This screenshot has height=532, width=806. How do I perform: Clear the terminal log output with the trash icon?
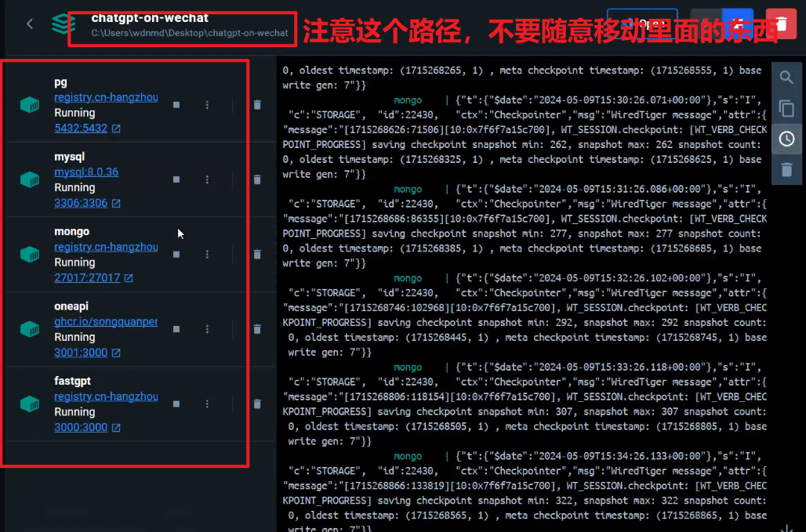tap(786, 169)
